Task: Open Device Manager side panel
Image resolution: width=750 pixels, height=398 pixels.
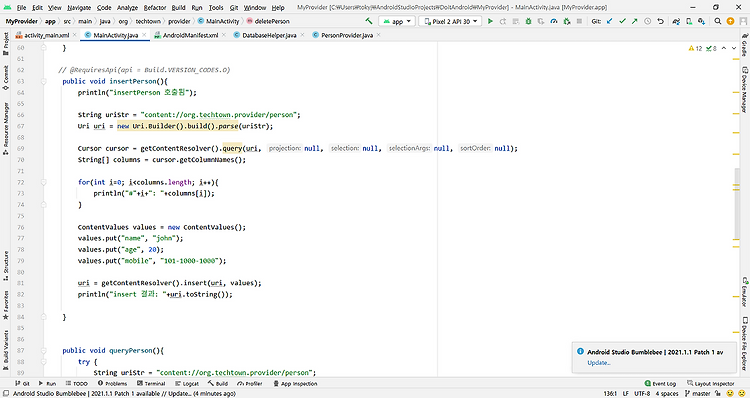Action: tap(745, 89)
